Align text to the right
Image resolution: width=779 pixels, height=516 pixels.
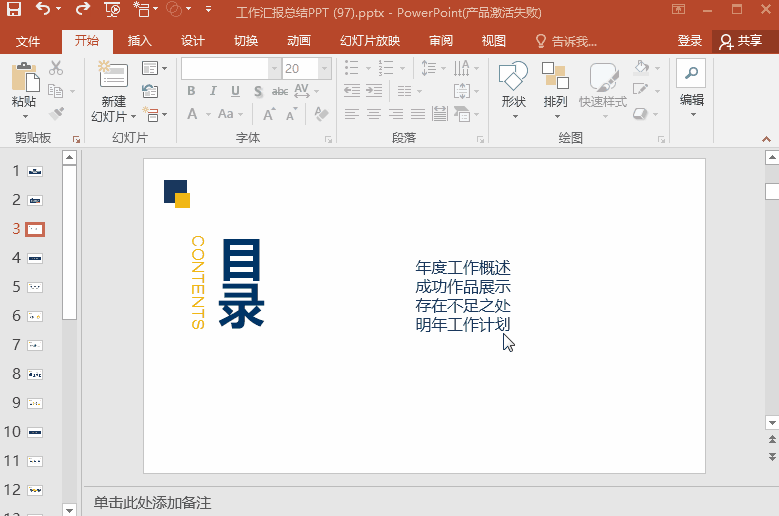395,114
